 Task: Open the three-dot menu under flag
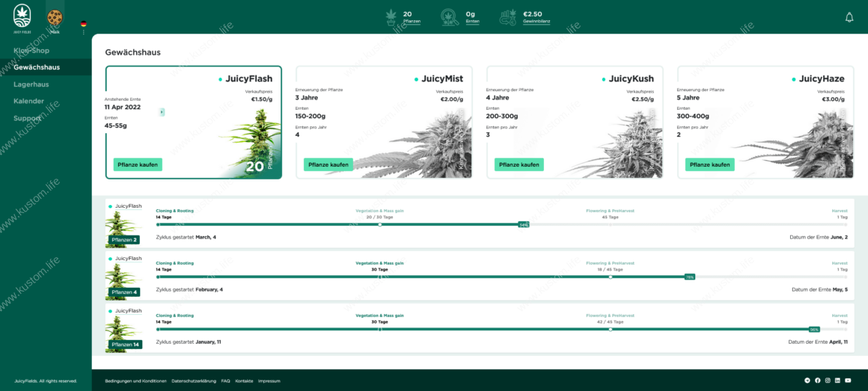(84, 32)
